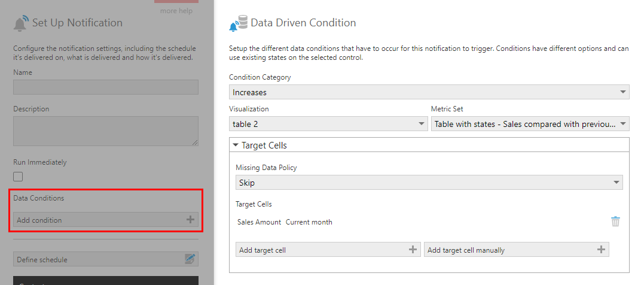Viewport: 644px width, 285px height.
Task: Delete the Sales Amount target cell
Action: coord(615,222)
